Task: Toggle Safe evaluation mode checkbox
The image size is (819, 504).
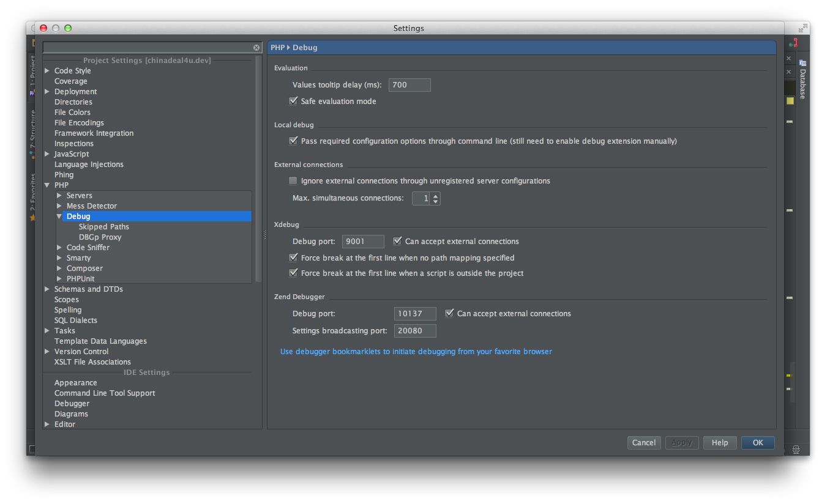Action: (293, 102)
